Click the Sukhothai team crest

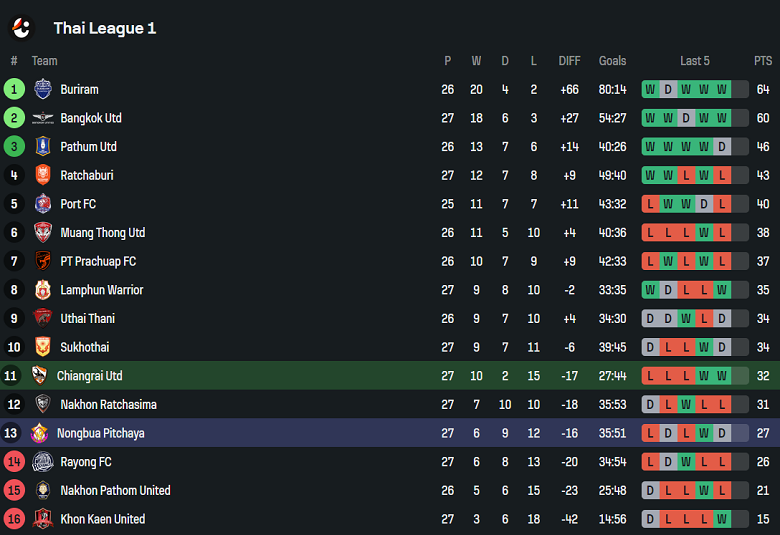pyautogui.click(x=43, y=347)
